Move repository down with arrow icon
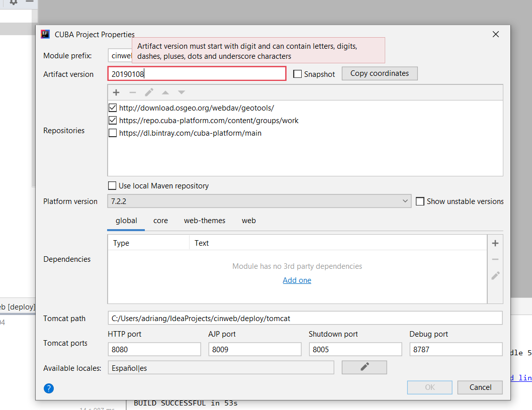Viewport: 532px width, 410px height. [x=182, y=92]
